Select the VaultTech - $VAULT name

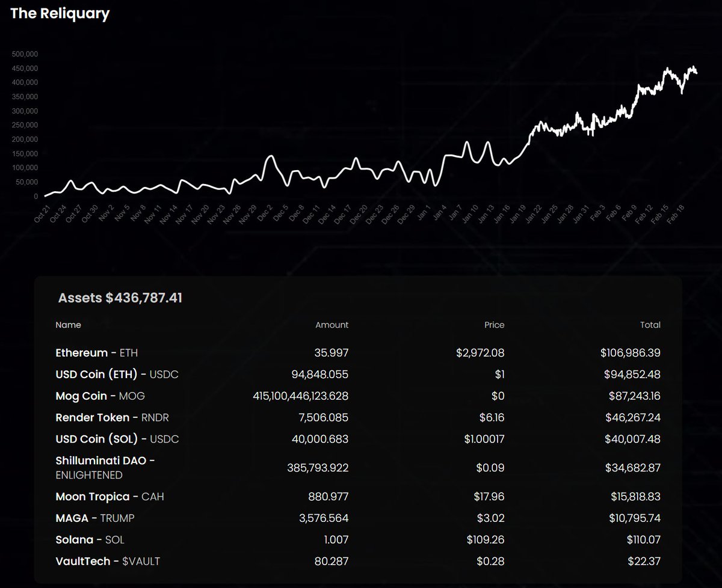108,562
